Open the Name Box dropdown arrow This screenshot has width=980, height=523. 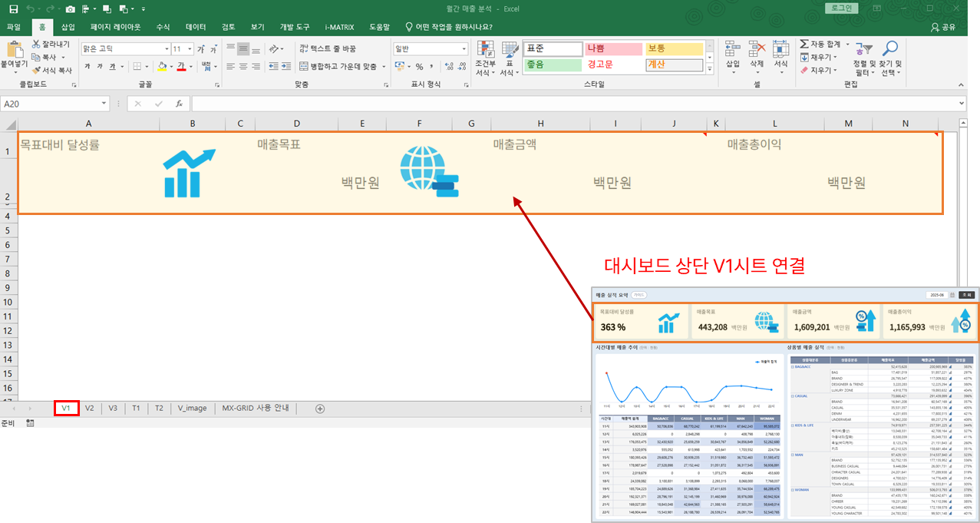click(104, 104)
